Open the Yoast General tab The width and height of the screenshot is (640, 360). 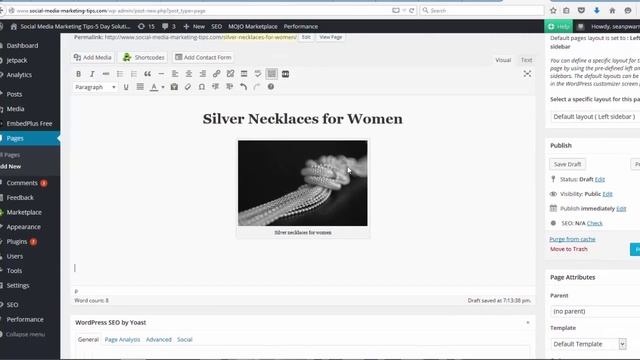click(88, 340)
